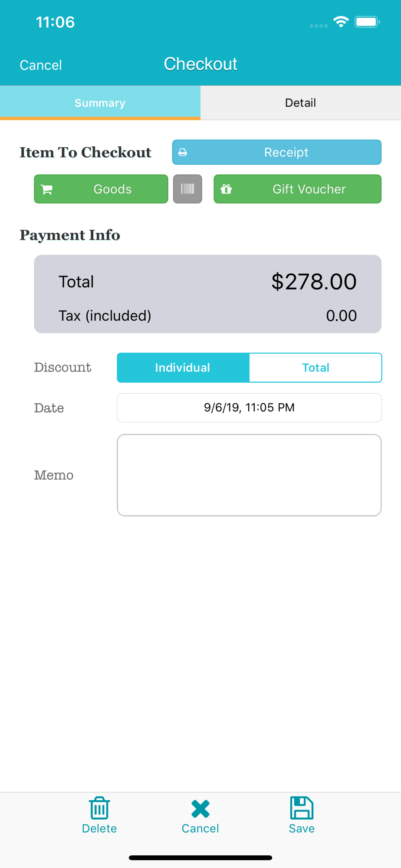The width and height of the screenshot is (401, 868).
Task: Select Individual discount mode
Action: [183, 368]
